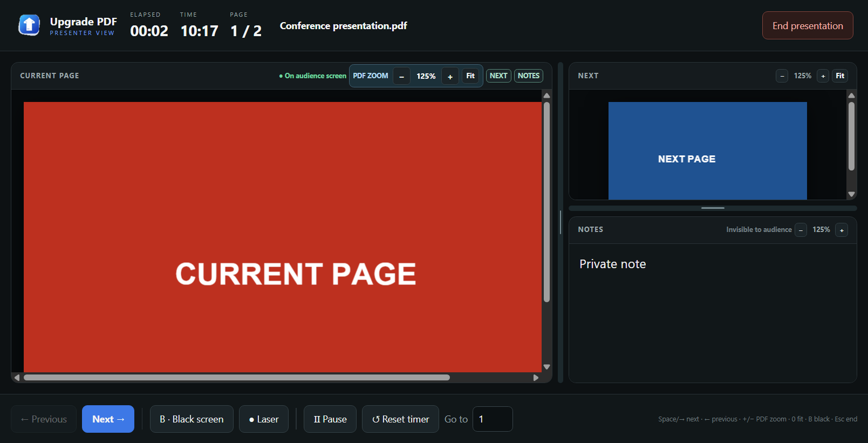Pause the presentation timer
The image size is (868, 443).
pyautogui.click(x=330, y=419)
